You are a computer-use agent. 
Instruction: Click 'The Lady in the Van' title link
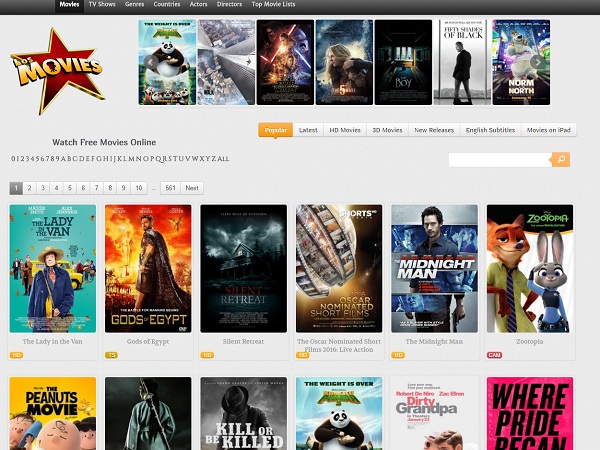52,341
